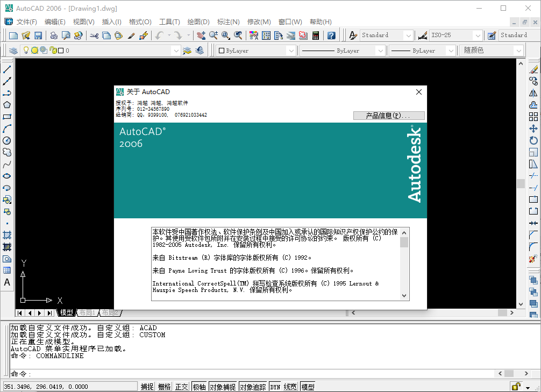Click the 产品信息(P) button
Screen dimensions: 541x392
pyautogui.click(x=388, y=115)
